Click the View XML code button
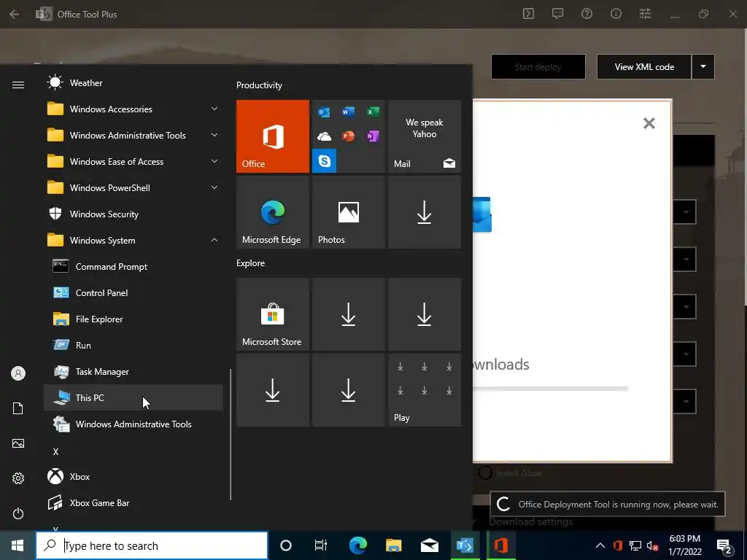The width and height of the screenshot is (747, 560). [644, 66]
